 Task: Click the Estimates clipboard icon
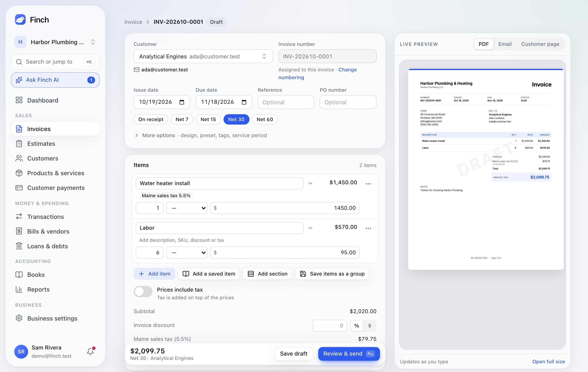point(19,144)
